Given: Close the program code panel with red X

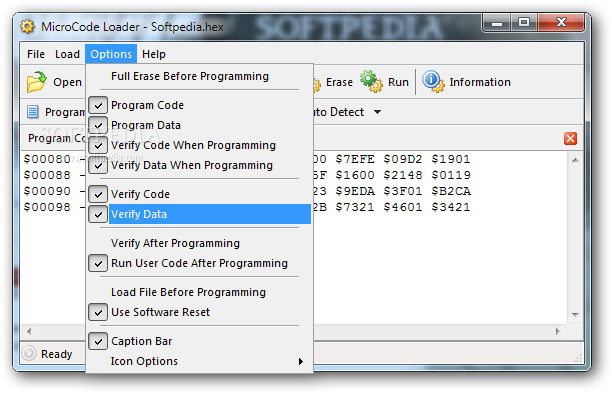Looking at the screenshot, I should 570,138.
